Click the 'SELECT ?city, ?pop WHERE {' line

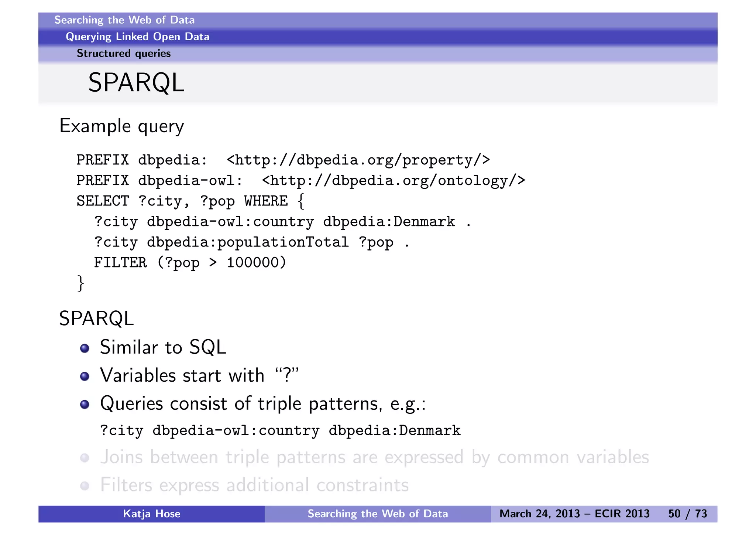pos(190,201)
